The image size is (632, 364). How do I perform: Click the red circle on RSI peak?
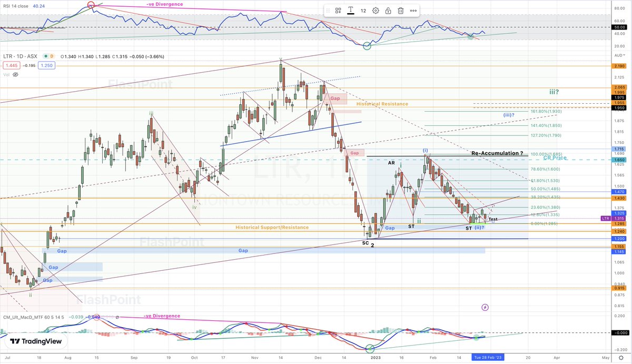(x=91, y=6)
